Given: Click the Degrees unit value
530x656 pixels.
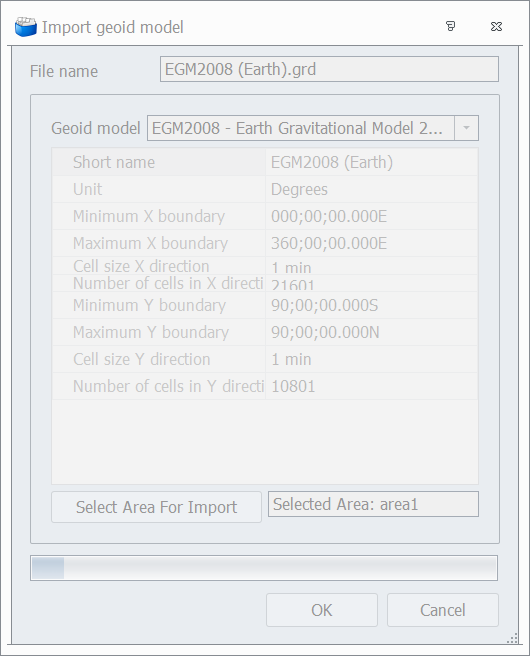Looking at the screenshot, I should coord(299,190).
